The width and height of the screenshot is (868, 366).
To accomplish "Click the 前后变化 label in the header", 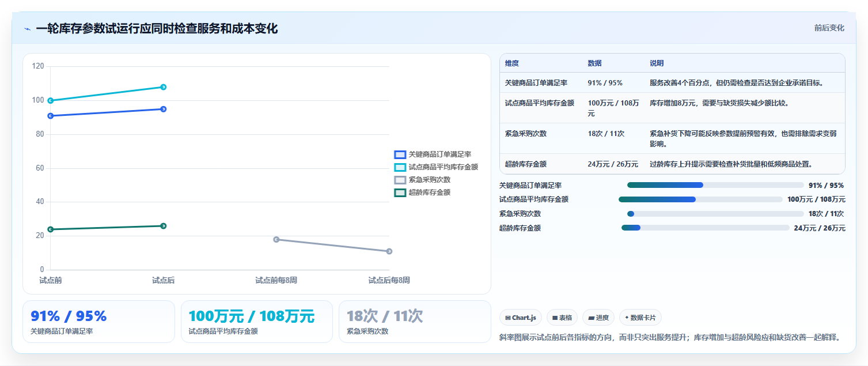I will (829, 28).
